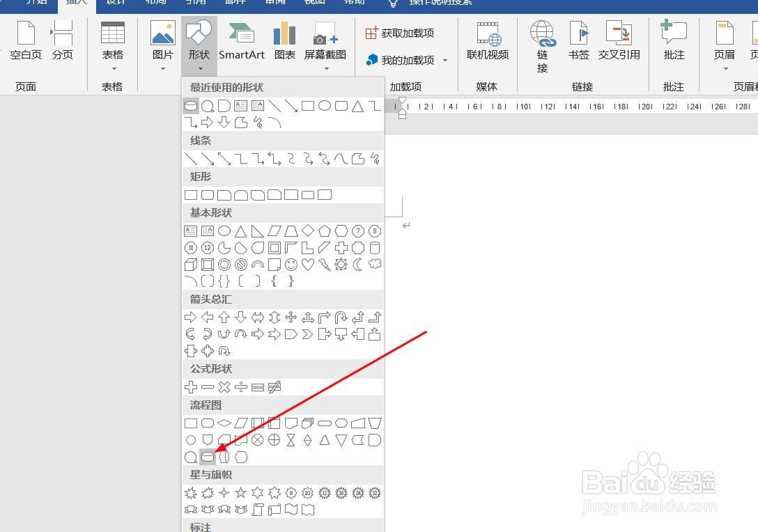The image size is (758, 532).
Task: Select left-right arrow in 箭头总汇
Action: click(258, 318)
